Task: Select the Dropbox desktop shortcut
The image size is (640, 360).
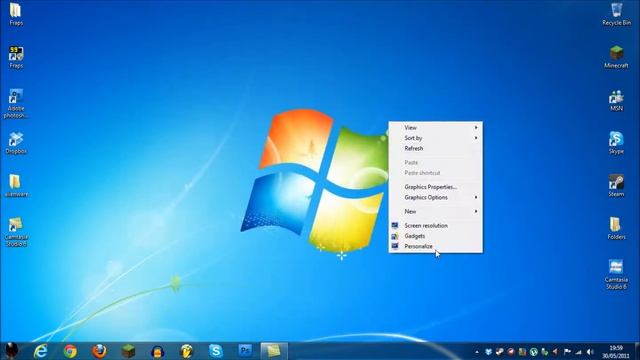Action: click(16, 143)
